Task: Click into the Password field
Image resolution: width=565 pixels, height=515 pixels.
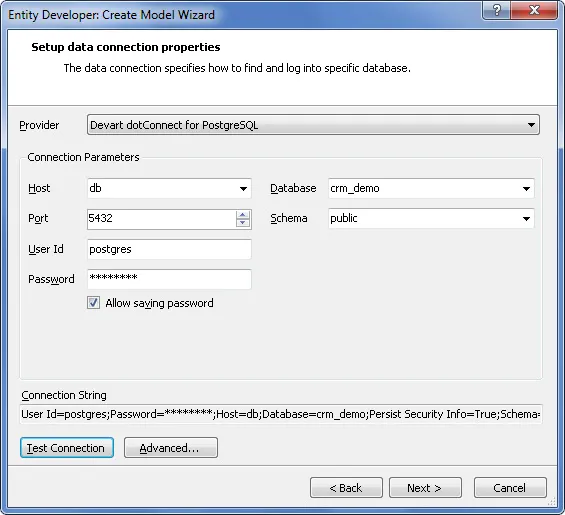Action: pyautogui.click(x=169, y=279)
